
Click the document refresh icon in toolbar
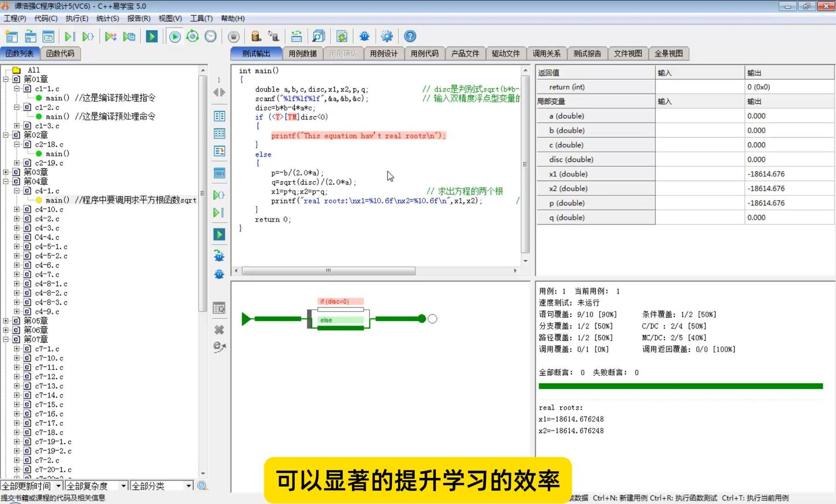pyautogui.click(x=342, y=36)
